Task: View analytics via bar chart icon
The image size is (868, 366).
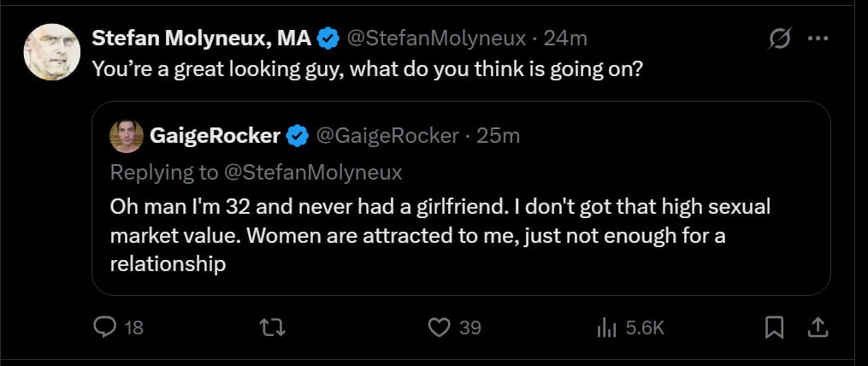Action: (606, 329)
